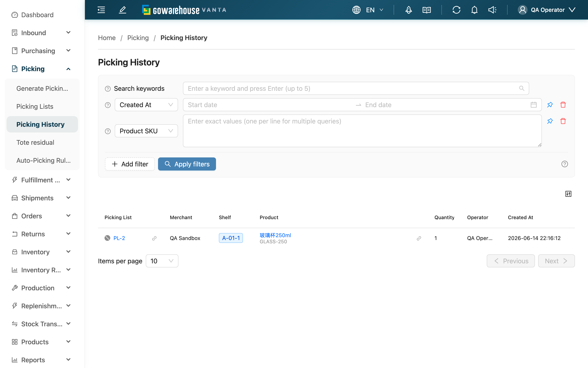Open Tote residual submenu item
This screenshot has width=588, height=368.
(x=42, y=142)
